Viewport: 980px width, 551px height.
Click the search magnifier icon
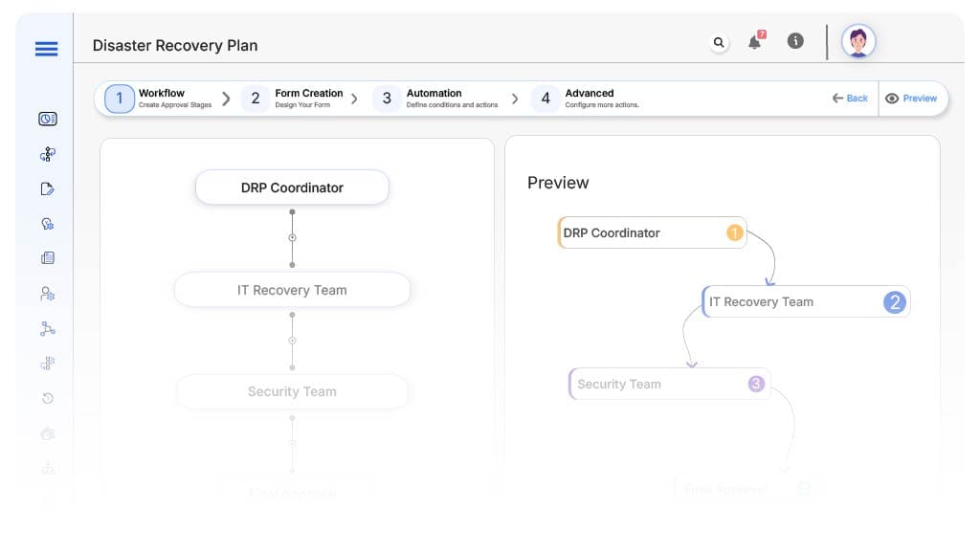pyautogui.click(x=719, y=42)
